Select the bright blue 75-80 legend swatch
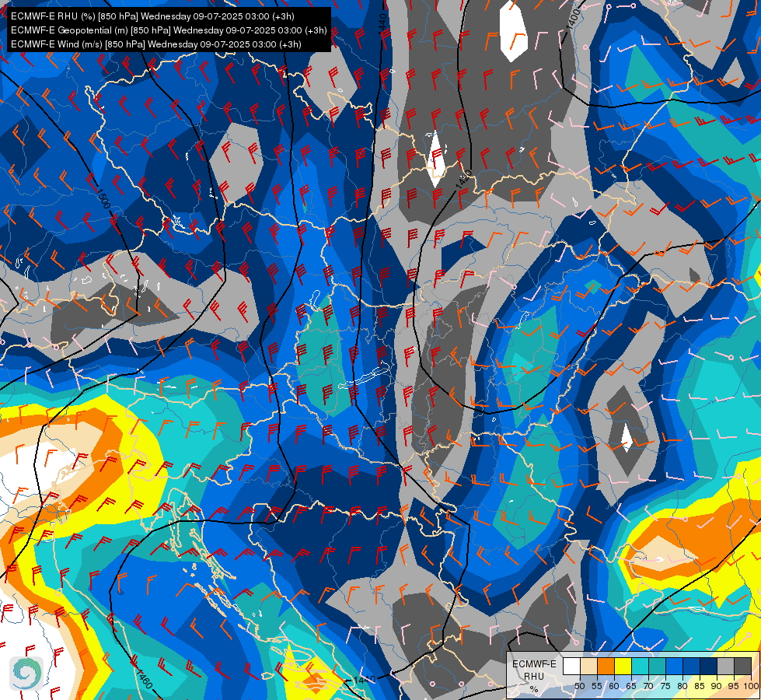Image resolution: width=761 pixels, height=700 pixels. point(674,666)
